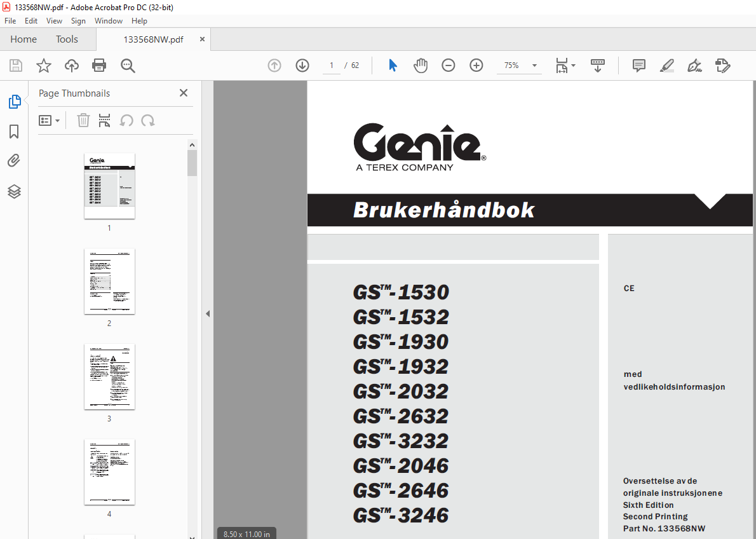756x539 pixels.
Task: Open thumbnail options dropdown menu
Action: 49,120
